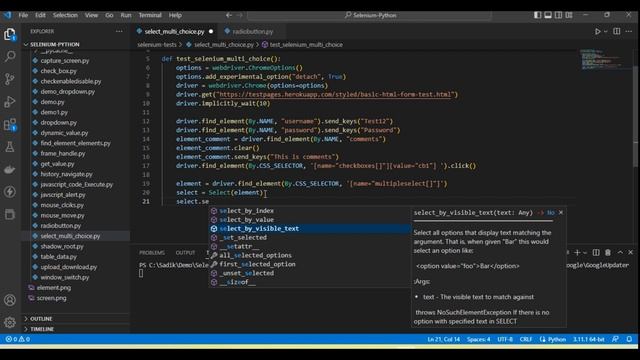Switch to PROBLEMS panel tab

pyautogui.click(x=152, y=253)
